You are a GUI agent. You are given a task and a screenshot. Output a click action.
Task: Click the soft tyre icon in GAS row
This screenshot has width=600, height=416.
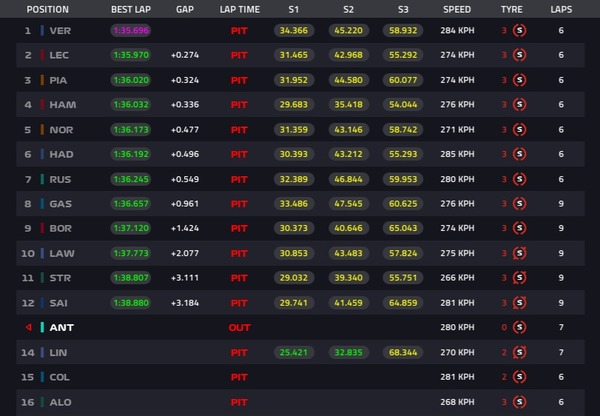[x=519, y=204]
